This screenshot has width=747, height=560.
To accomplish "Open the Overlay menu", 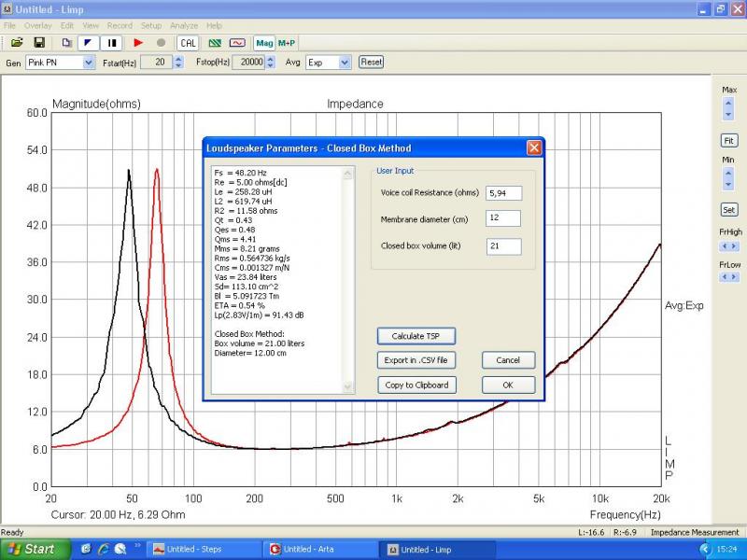I will [x=38, y=25].
